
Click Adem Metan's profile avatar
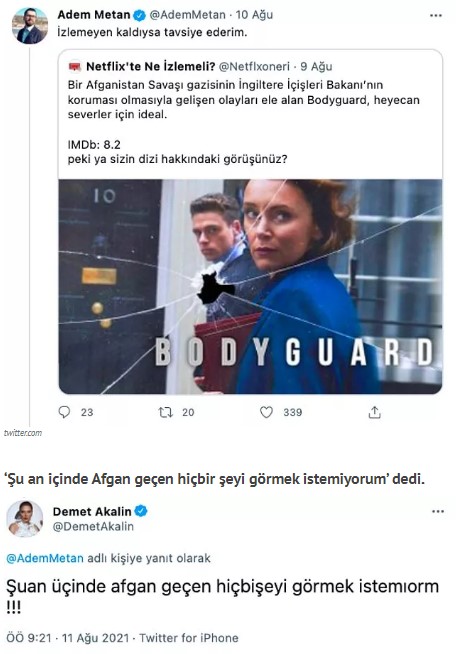click(30, 25)
